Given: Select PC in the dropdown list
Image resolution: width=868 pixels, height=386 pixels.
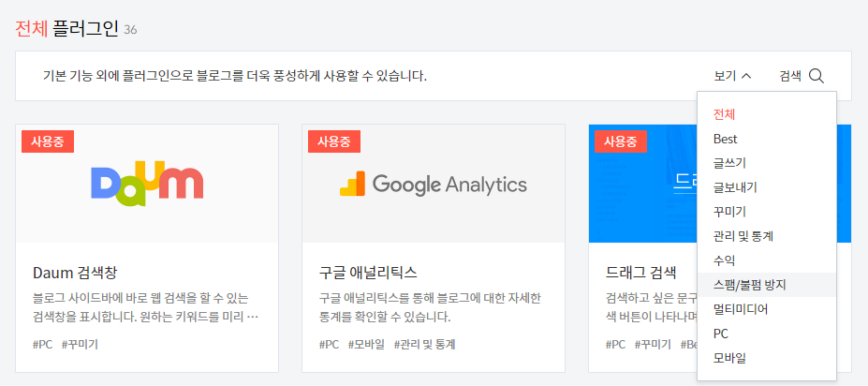Looking at the screenshot, I should point(767,334).
